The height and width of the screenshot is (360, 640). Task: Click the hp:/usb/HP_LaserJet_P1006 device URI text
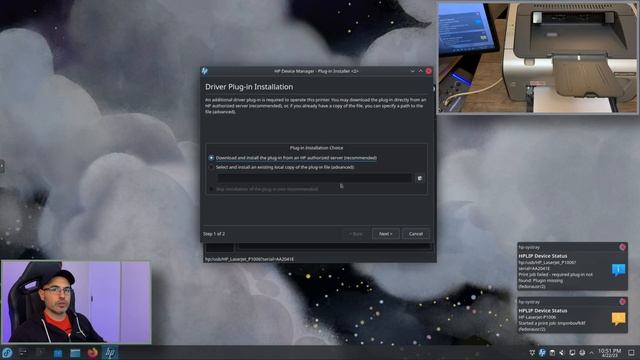tap(249, 259)
